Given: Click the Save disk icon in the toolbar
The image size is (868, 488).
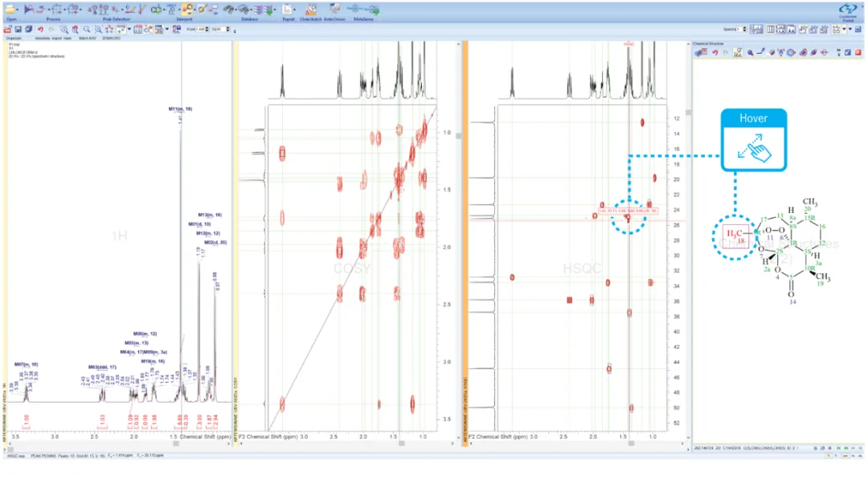Looking at the screenshot, I should click(18, 30).
